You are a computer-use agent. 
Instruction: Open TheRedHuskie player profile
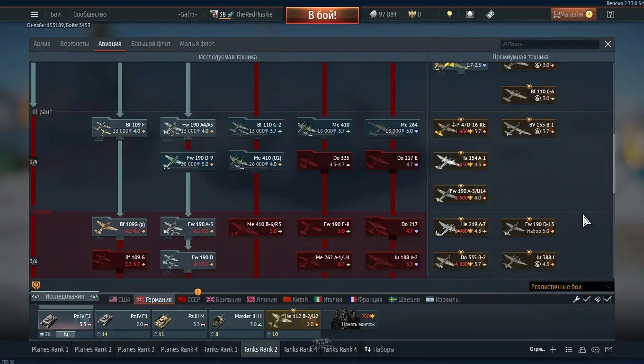coord(254,14)
